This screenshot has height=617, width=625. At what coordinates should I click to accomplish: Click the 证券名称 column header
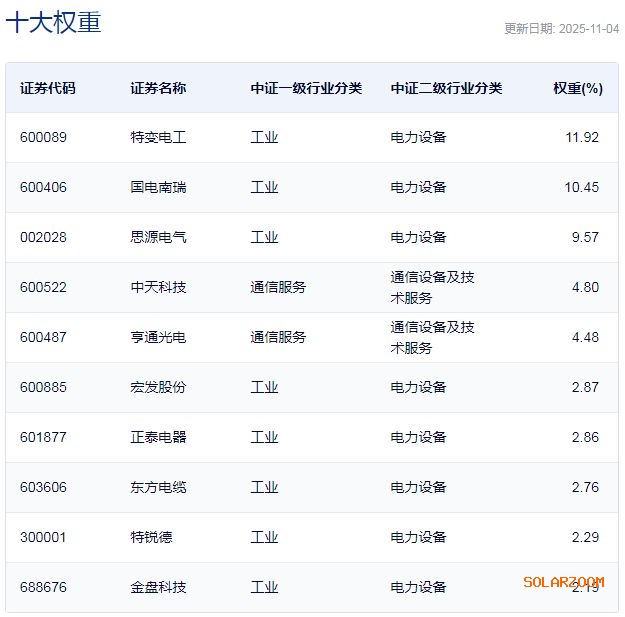coord(158,88)
